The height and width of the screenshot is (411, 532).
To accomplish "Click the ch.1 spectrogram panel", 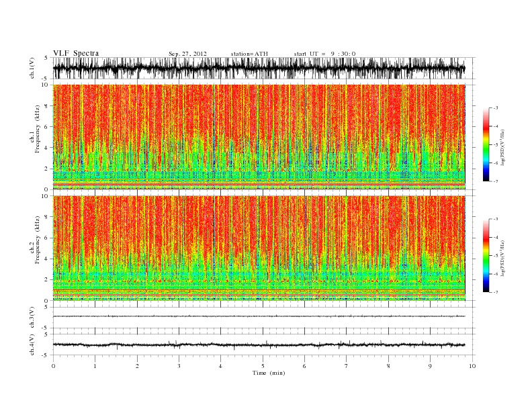I will 259,137.
